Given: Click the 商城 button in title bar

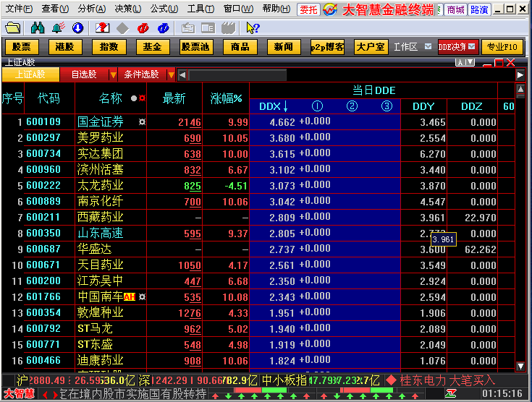Looking at the screenshot, I should tap(455, 10).
